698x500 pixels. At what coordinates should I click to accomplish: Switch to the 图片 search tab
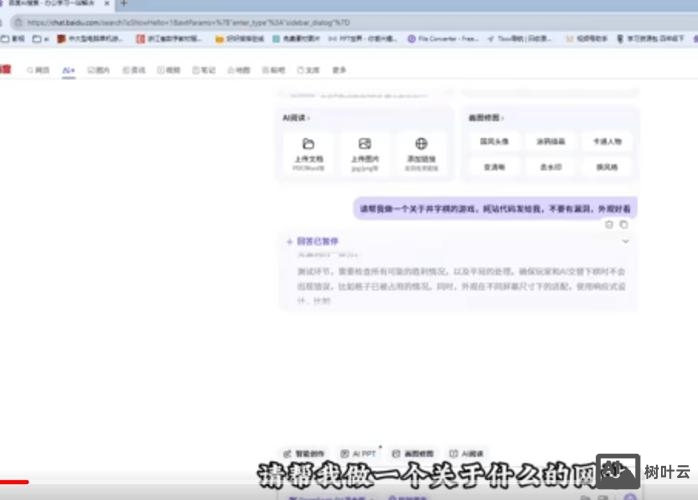click(98, 70)
